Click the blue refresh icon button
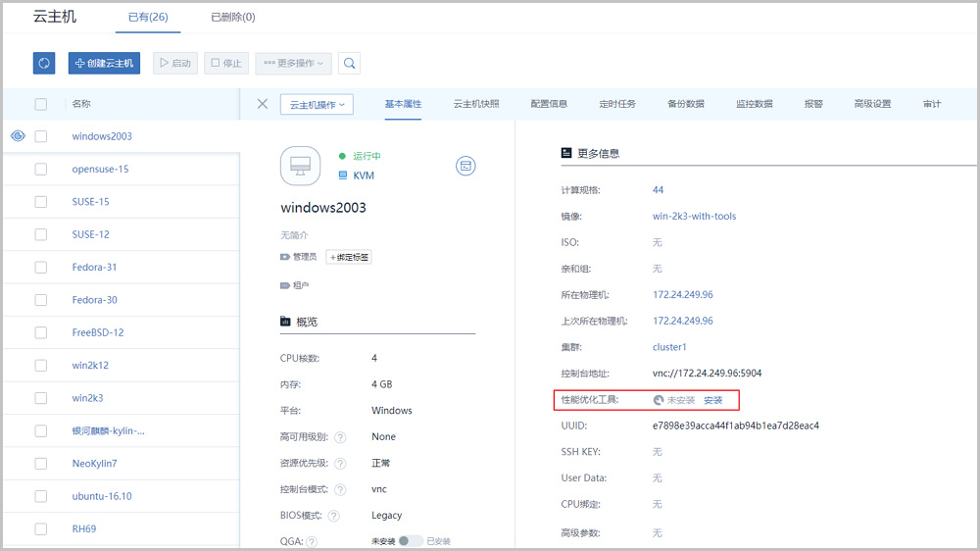The height and width of the screenshot is (551, 980). 44,63
